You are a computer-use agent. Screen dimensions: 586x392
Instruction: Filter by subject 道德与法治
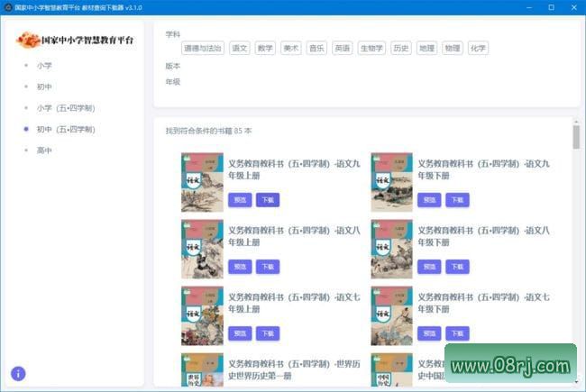click(x=203, y=48)
